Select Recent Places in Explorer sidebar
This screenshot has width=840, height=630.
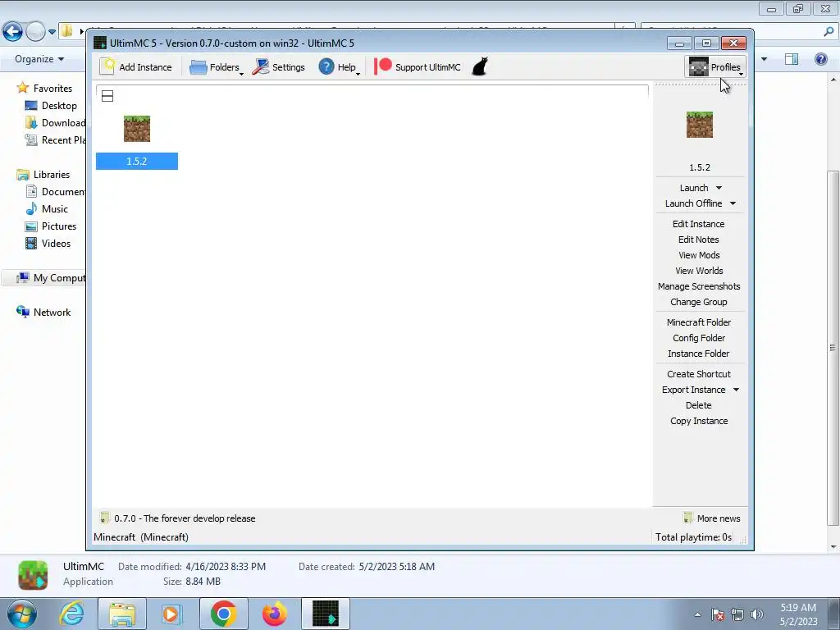point(55,139)
